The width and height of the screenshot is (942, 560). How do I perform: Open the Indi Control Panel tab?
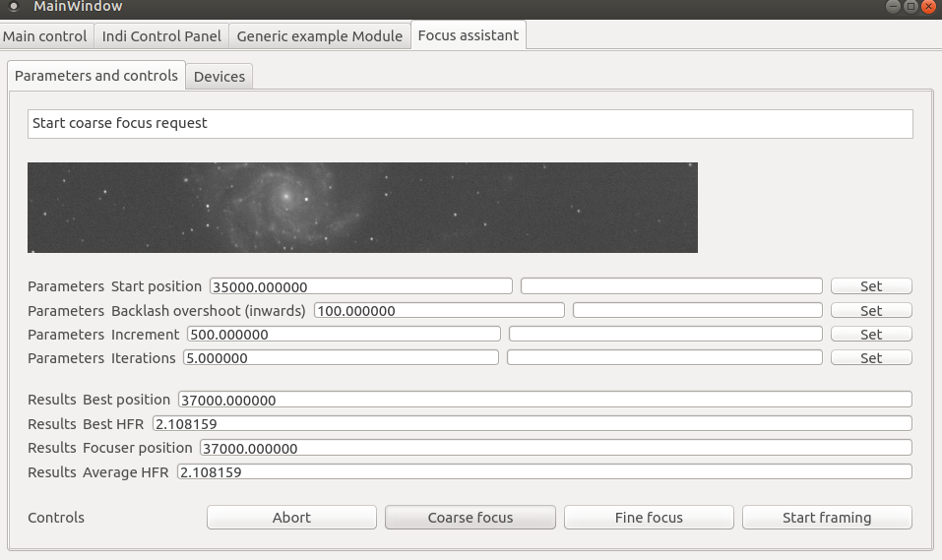(161, 36)
